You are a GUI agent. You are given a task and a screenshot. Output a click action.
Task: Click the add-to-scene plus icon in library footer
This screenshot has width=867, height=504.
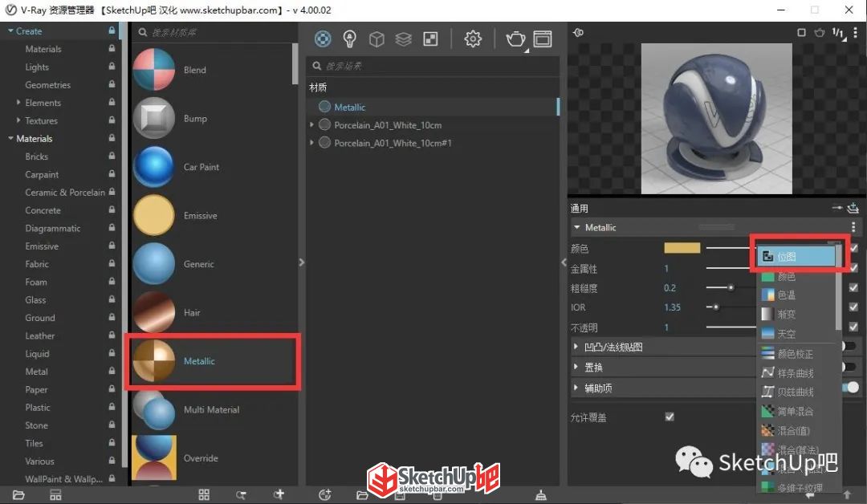pos(279,494)
